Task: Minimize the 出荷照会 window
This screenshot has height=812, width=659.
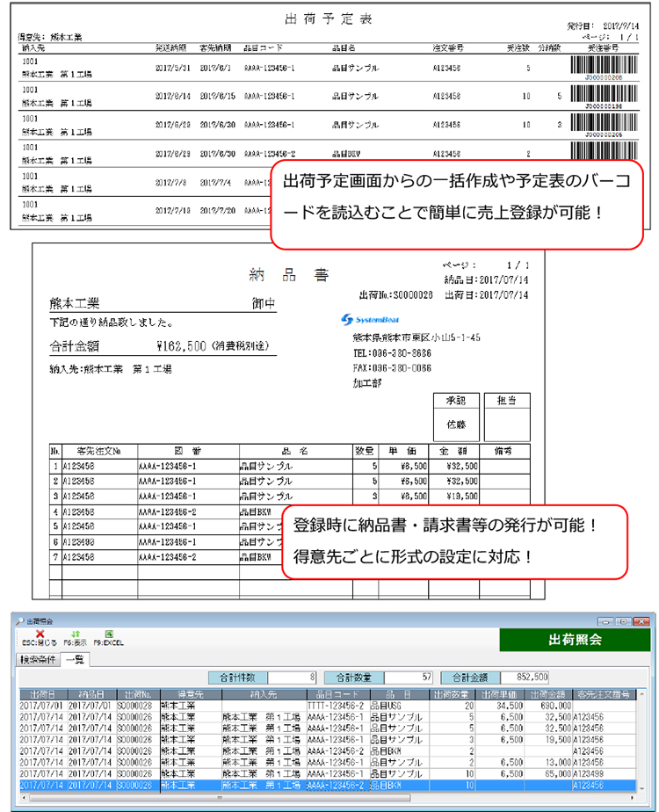Action: tap(606, 621)
